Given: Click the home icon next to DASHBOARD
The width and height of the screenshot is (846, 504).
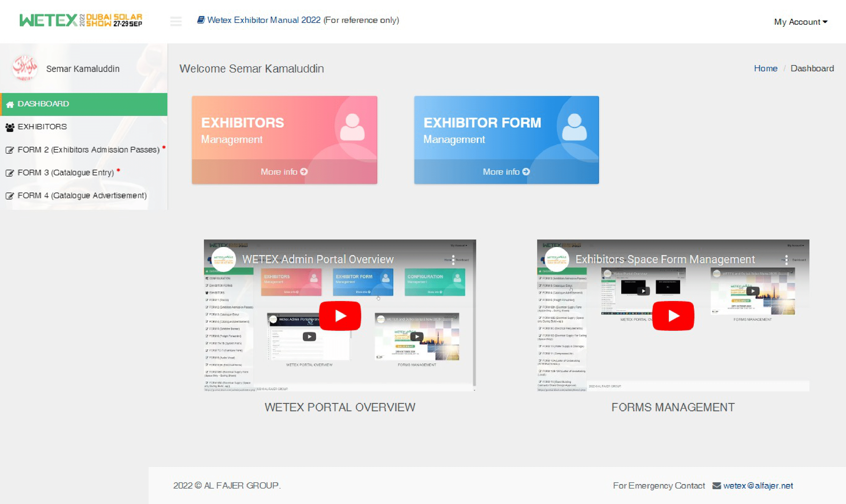Looking at the screenshot, I should click(10, 104).
